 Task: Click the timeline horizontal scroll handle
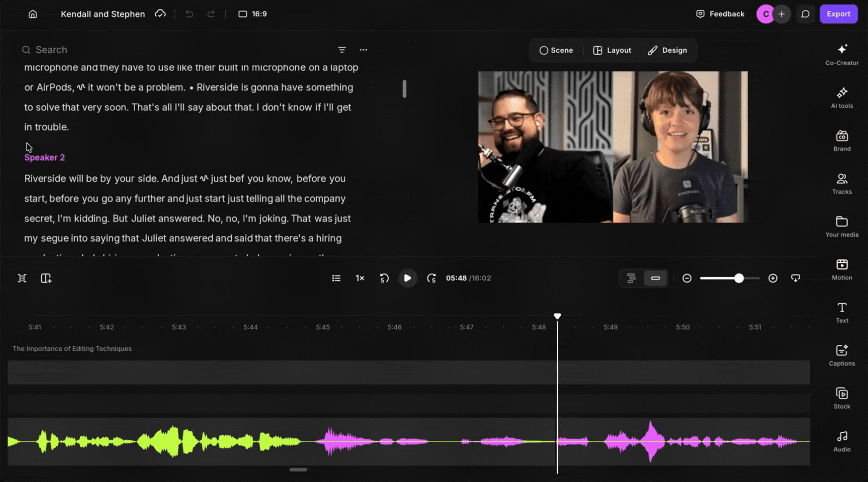[x=298, y=470]
